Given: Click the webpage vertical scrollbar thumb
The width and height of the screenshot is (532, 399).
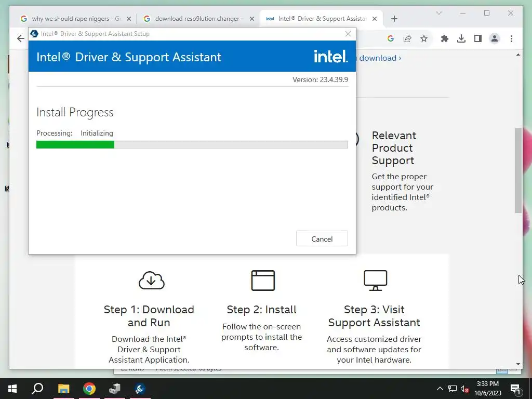Looking at the screenshot, I should point(518,170).
